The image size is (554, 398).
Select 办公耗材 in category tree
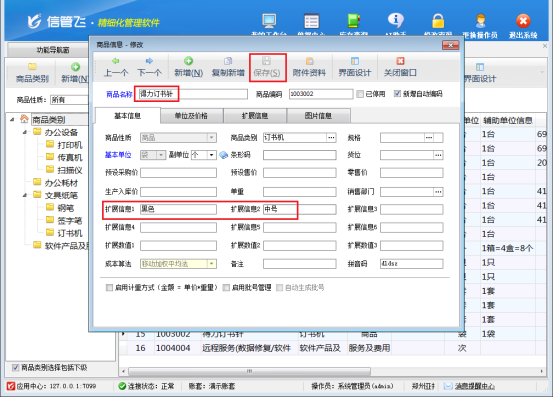(x=61, y=183)
